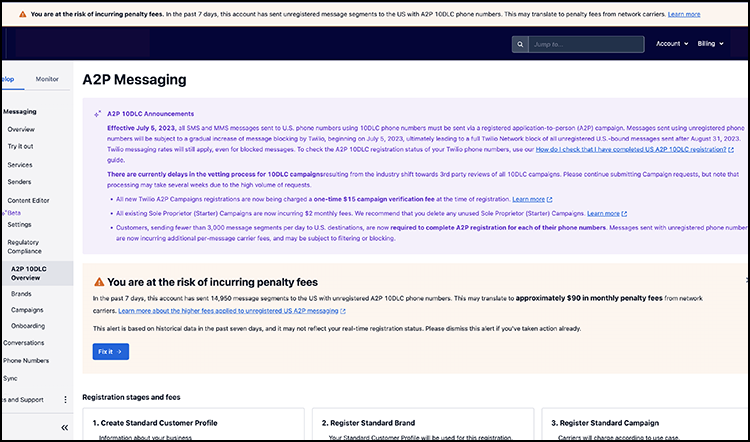Screen dimensions: 750x442
Task: Click the A2P Messaging page heading
Action: (134, 79)
